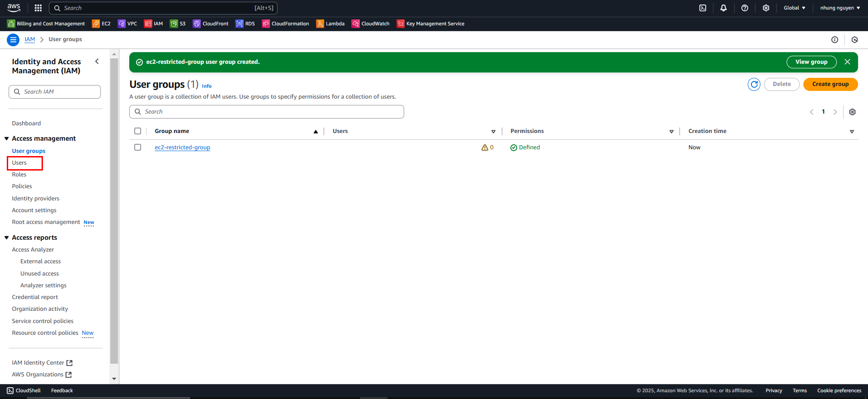This screenshot has width=868, height=399.
Task: Open the EC2 service shortcut
Action: pos(101,24)
